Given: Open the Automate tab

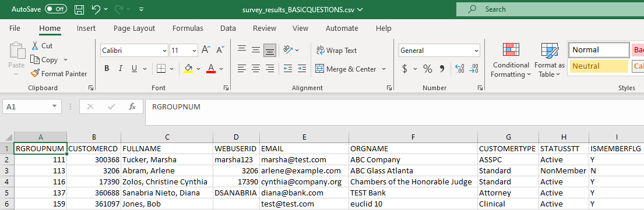Looking at the screenshot, I should pyautogui.click(x=342, y=29).
